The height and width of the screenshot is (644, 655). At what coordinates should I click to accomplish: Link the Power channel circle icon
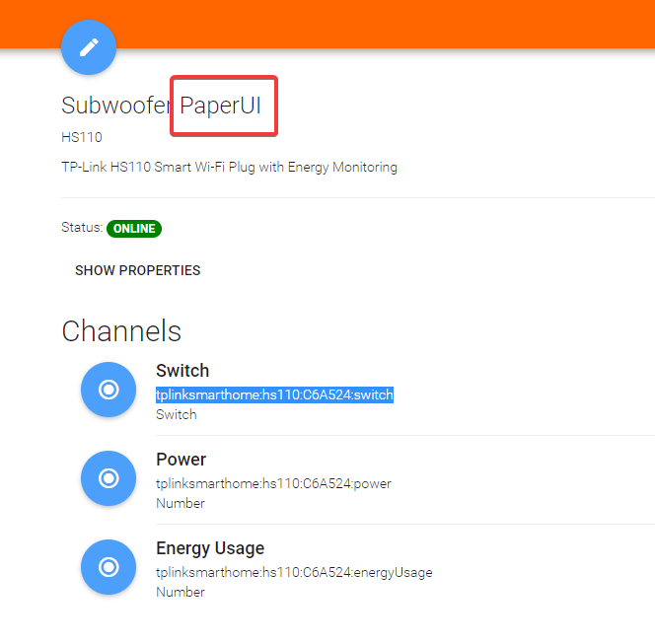[x=109, y=478]
